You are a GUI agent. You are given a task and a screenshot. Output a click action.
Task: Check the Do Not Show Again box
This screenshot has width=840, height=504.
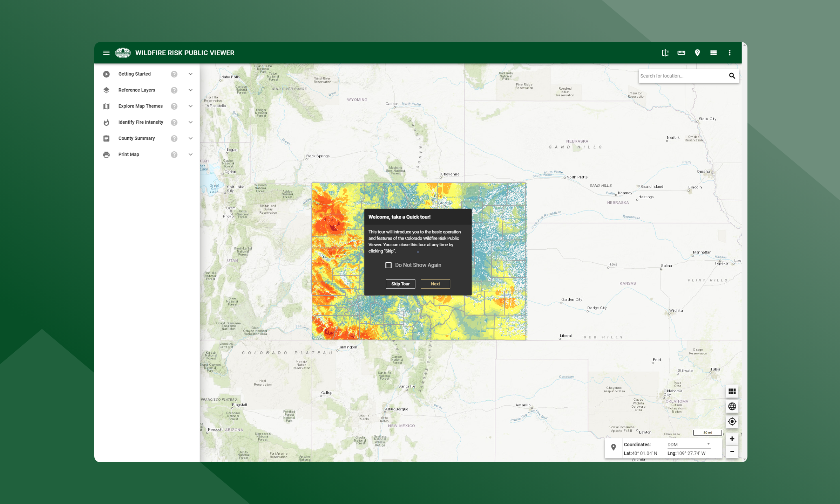(x=388, y=265)
